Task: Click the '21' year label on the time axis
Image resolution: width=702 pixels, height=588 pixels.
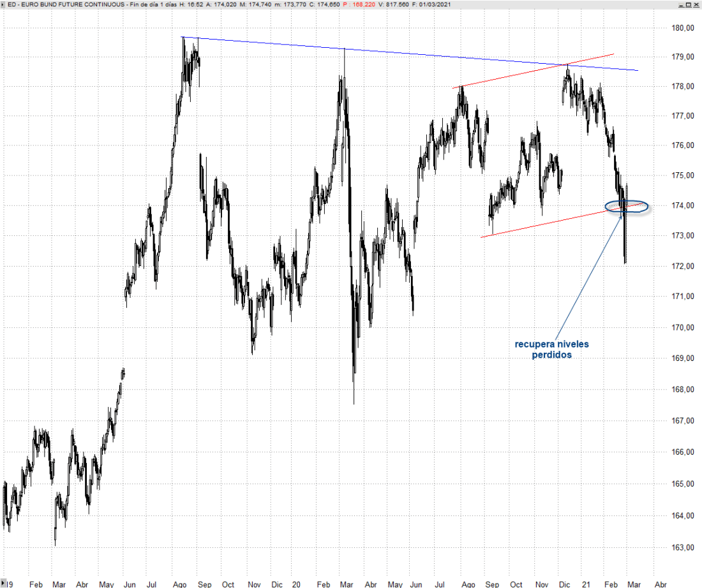Action: [x=587, y=584]
